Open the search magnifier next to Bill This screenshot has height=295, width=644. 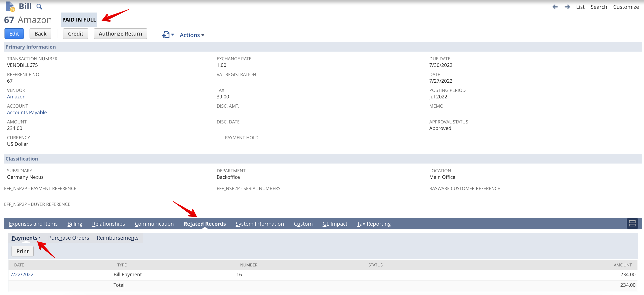[x=39, y=7]
